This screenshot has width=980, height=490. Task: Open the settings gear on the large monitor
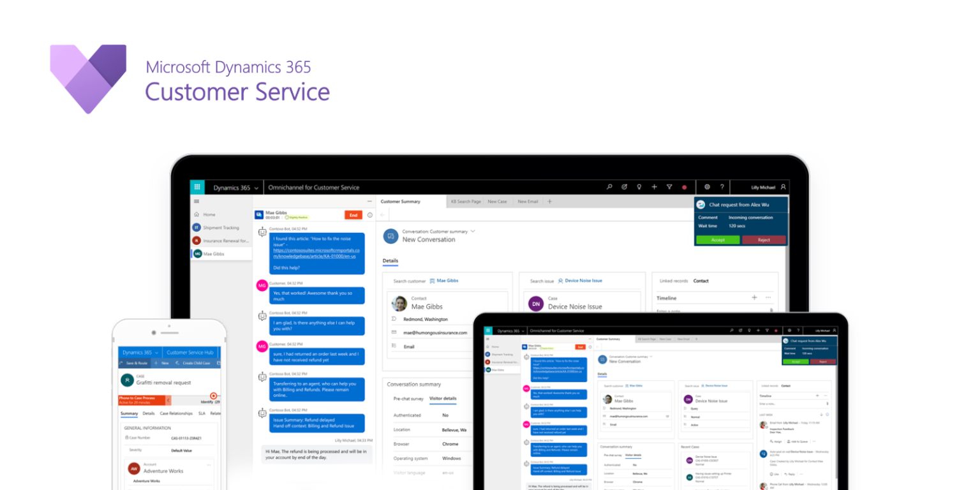(x=707, y=188)
